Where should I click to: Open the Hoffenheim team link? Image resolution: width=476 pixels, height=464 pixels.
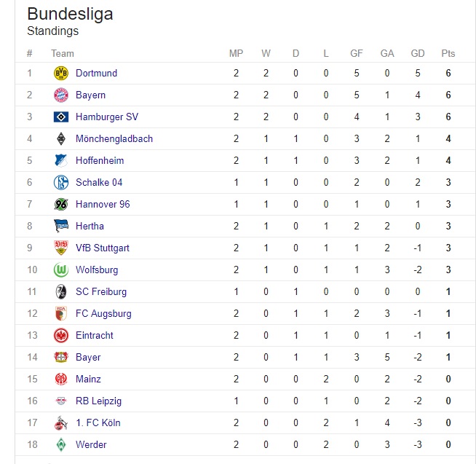[x=100, y=160]
